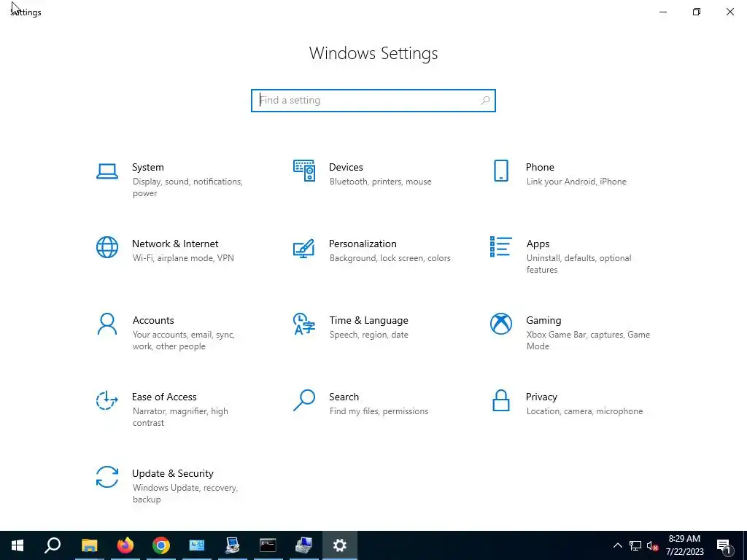The image size is (747, 560).
Task: Click the Accounts heading
Action: [153, 321]
